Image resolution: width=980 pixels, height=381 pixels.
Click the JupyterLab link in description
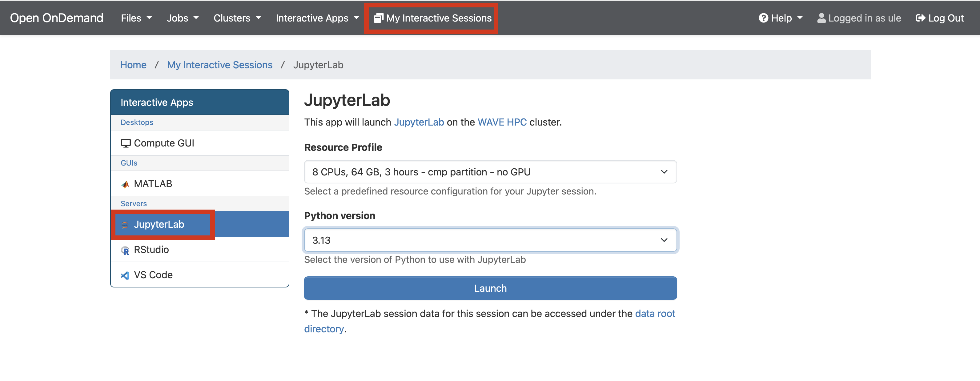pos(419,122)
